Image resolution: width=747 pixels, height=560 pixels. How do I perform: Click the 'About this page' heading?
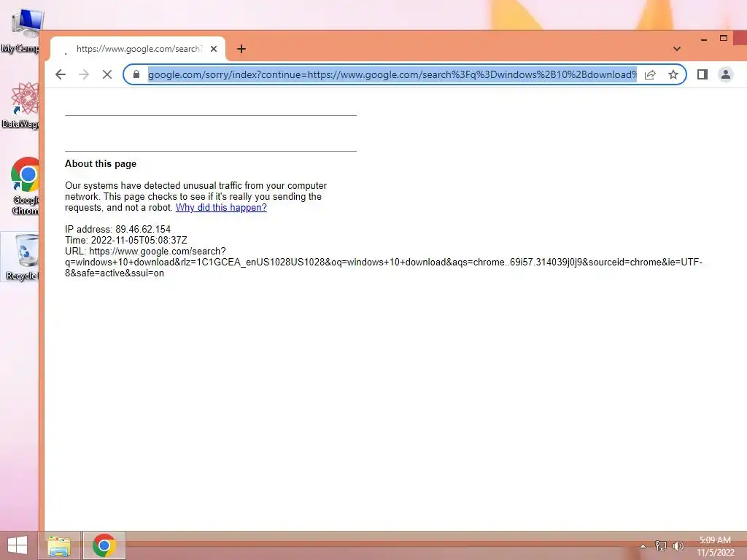[101, 164]
